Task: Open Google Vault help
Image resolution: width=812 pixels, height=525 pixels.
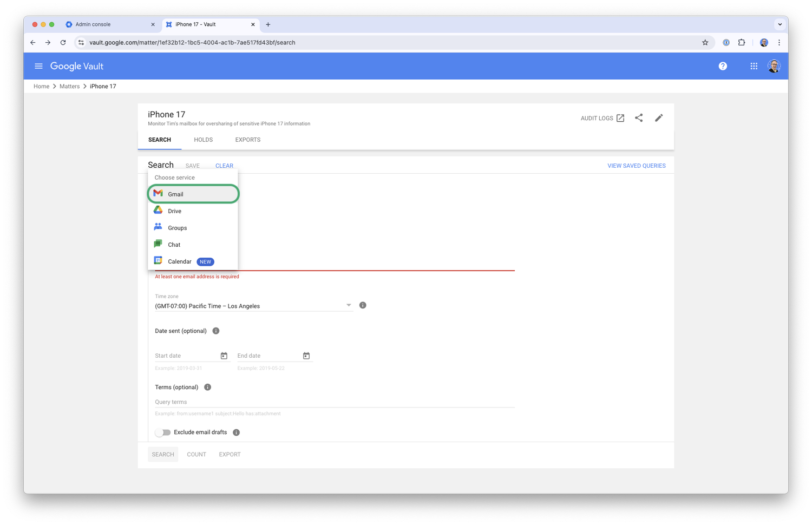Action: tap(723, 65)
